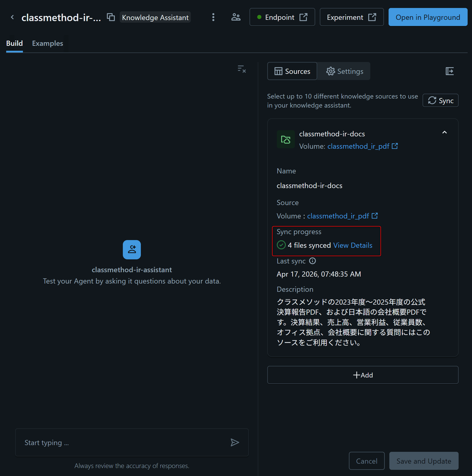The height and width of the screenshot is (476, 472).
Task: Click the assistant avatar icon in chat area
Action: (x=132, y=250)
